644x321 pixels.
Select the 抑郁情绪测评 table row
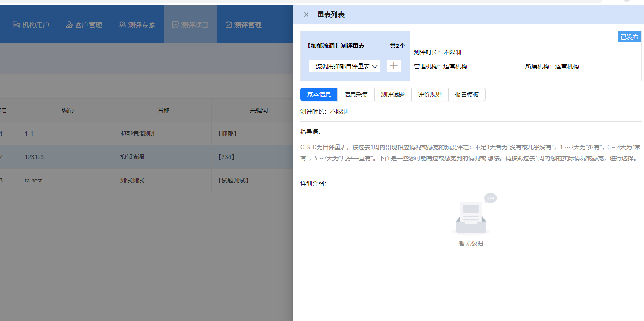[138, 134]
